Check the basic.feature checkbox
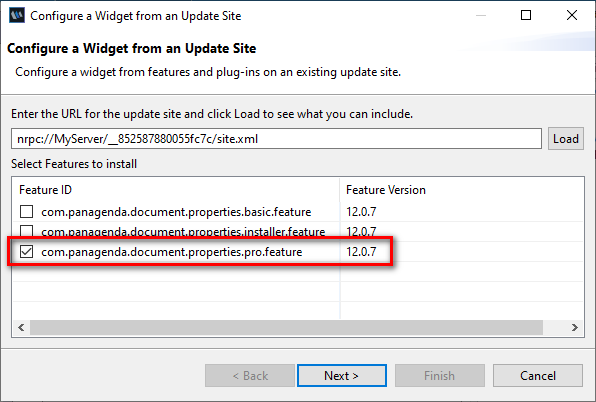 pos(26,212)
